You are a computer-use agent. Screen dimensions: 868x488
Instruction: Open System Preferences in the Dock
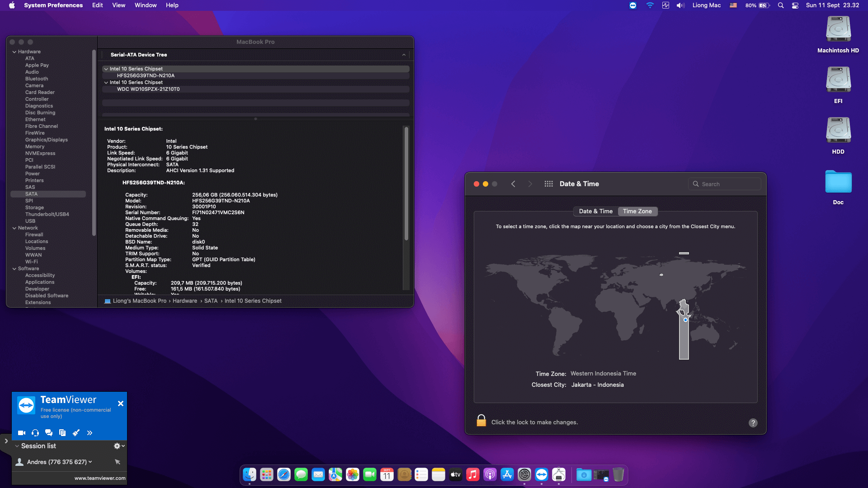[524, 474]
